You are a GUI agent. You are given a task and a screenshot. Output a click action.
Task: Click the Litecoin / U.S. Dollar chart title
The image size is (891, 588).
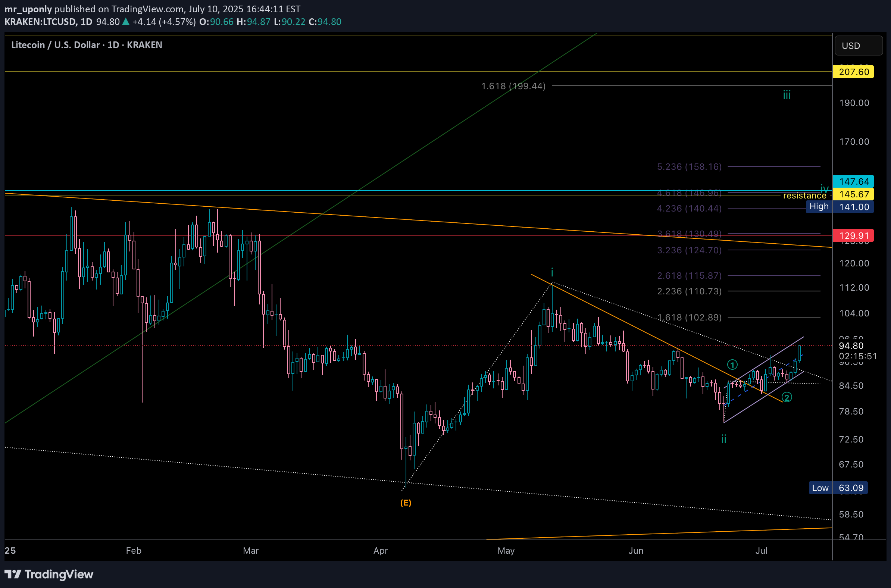tap(87, 45)
